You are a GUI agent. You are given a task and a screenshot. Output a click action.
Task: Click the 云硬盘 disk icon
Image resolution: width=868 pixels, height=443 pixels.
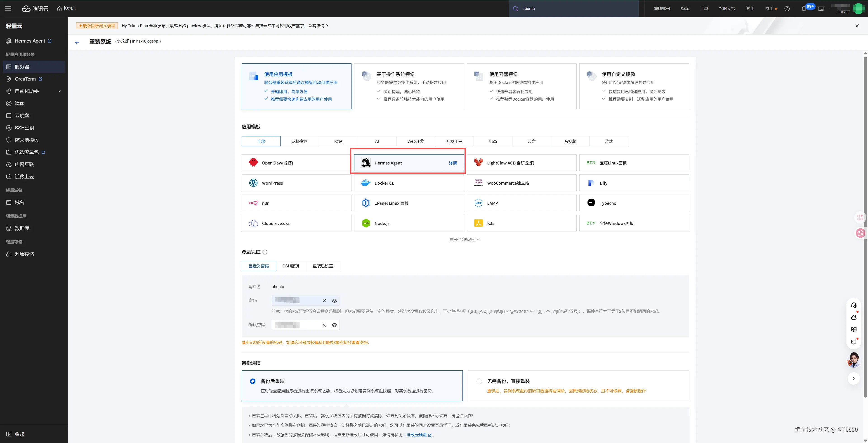click(x=9, y=116)
